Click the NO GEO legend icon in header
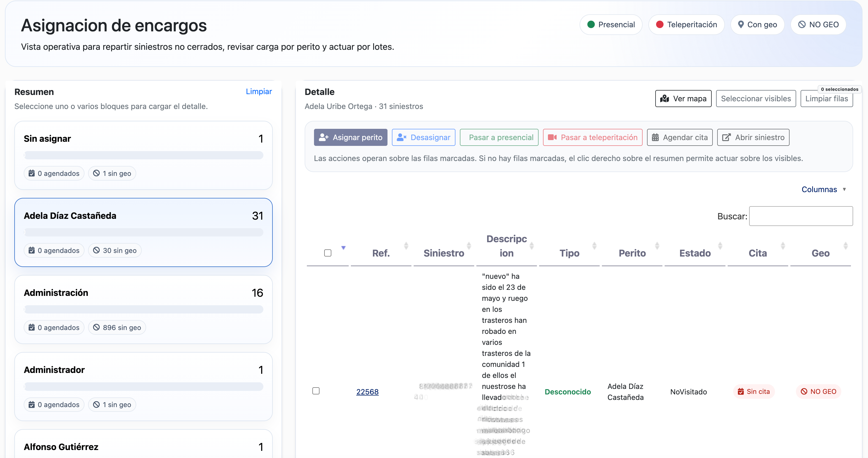Image resolution: width=868 pixels, height=458 pixels. (802, 24)
